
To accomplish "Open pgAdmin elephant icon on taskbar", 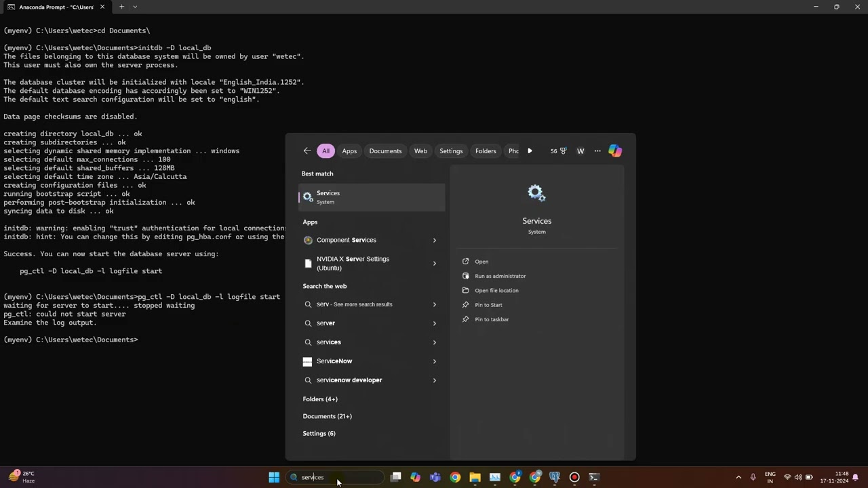I will pyautogui.click(x=555, y=477).
